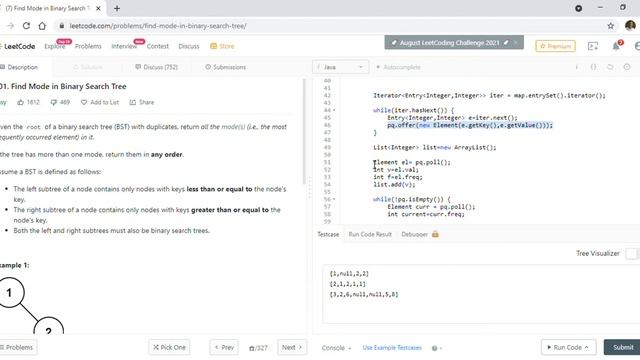
Task: Open the Chrome profile avatar
Action: coord(630,26)
